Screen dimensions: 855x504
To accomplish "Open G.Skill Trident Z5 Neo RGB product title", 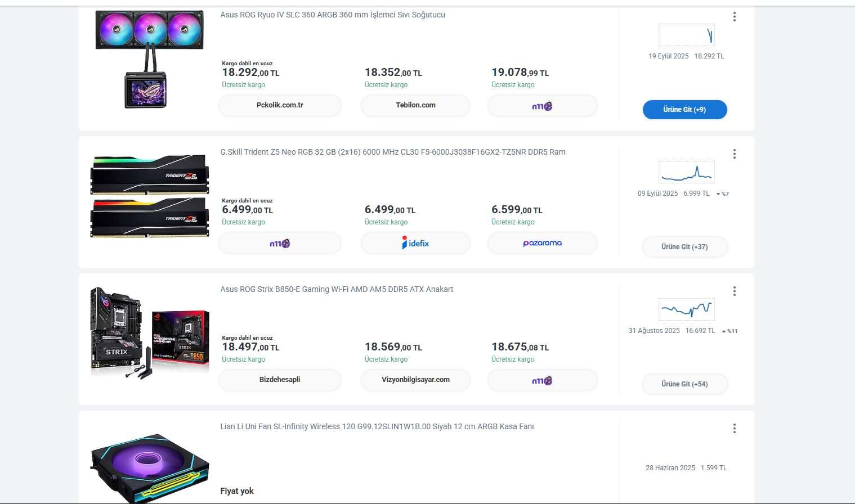I will (393, 152).
